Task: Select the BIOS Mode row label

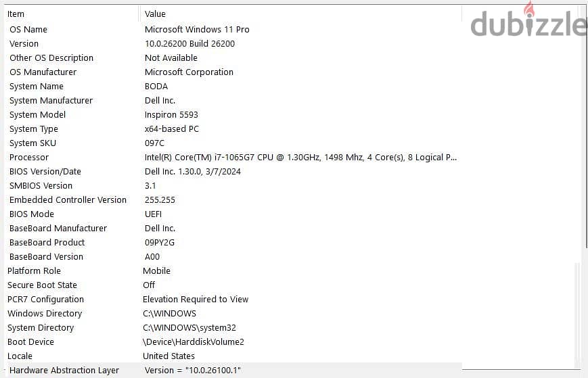Action: (32, 214)
